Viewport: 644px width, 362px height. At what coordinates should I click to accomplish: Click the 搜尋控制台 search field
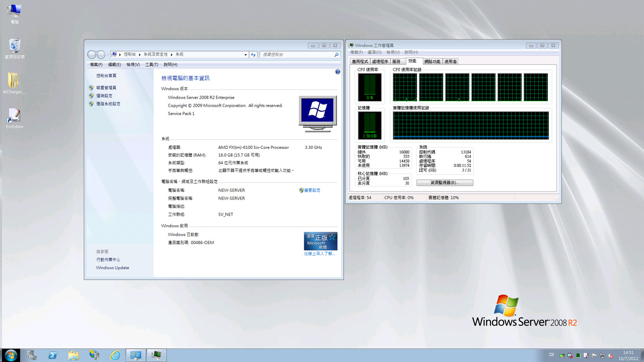pyautogui.click(x=297, y=54)
